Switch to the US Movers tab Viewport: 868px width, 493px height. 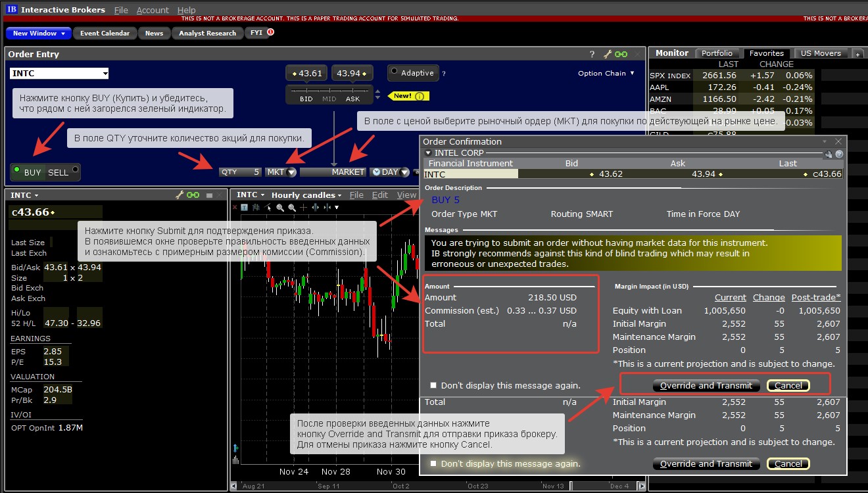coord(821,53)
